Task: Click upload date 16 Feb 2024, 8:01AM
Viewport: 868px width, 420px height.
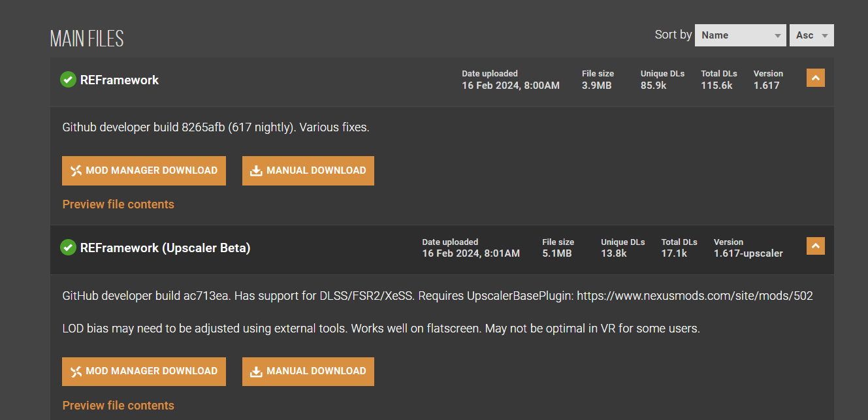Action: coord(471,253)
